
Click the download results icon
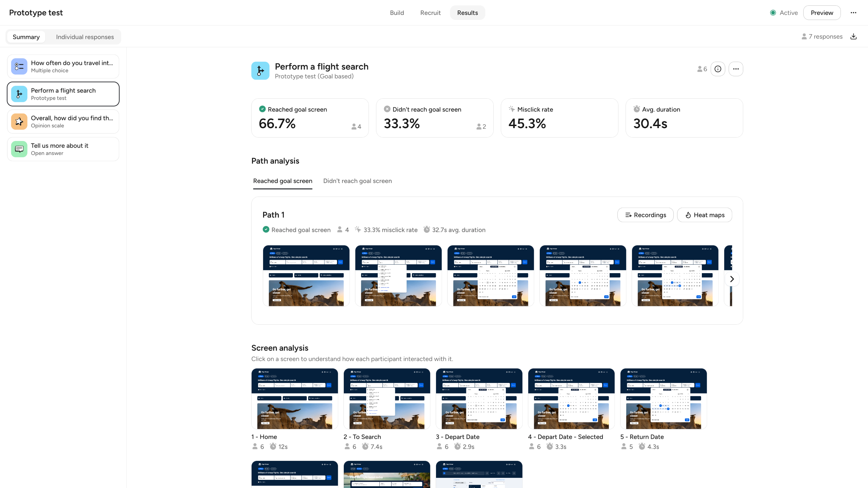point(853,37)
